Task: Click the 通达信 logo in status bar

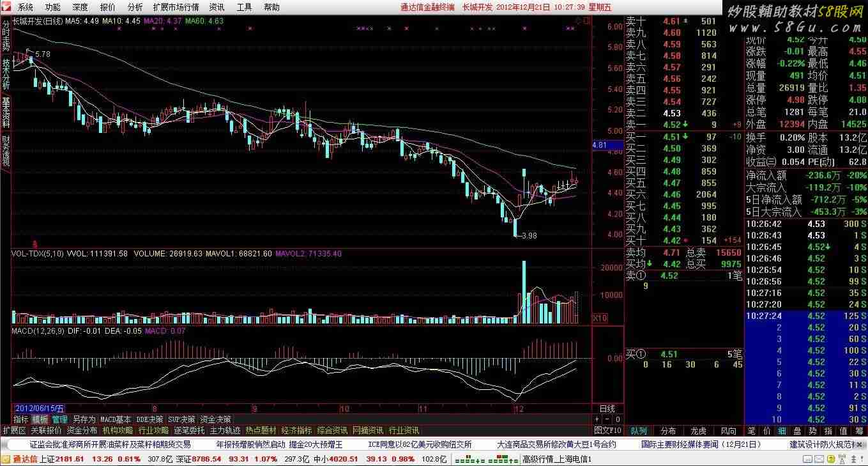Action: [19, 459]
